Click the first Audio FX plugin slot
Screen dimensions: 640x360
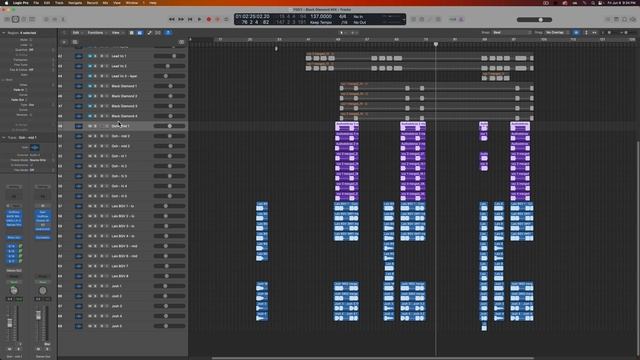[x=14, y=212]
